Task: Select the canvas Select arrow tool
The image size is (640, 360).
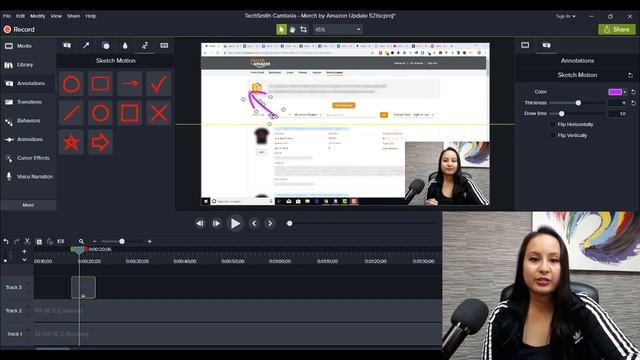Action: click(x=281, y=29)
